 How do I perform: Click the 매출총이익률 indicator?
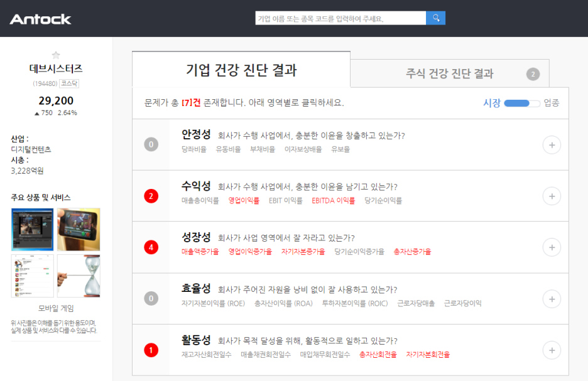pos(200,200)
